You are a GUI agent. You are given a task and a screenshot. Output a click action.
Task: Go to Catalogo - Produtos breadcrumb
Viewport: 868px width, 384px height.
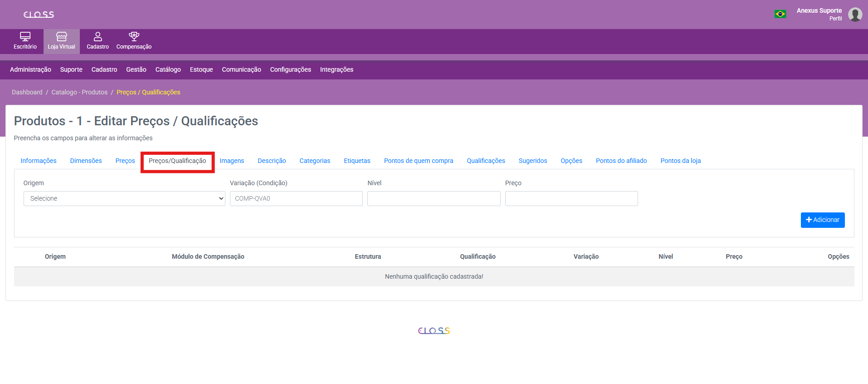(79, 92)
